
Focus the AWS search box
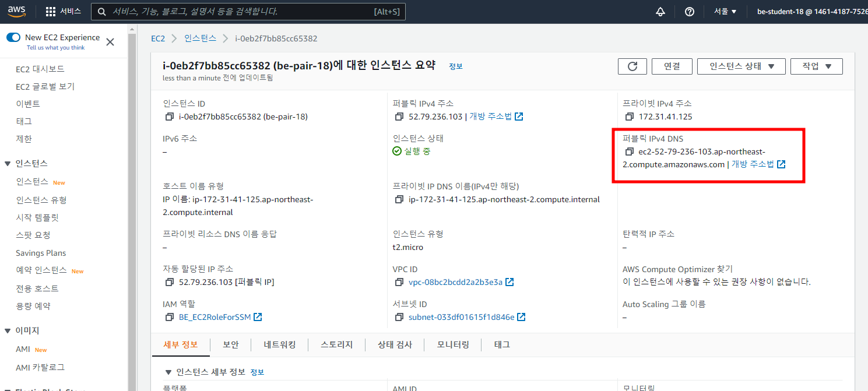pos(248,12)
